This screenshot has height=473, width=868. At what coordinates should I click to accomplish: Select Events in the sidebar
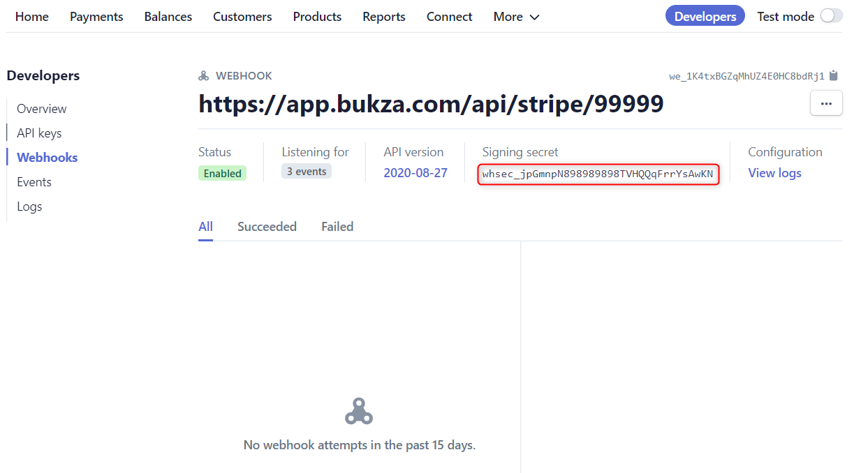(34, 182)
